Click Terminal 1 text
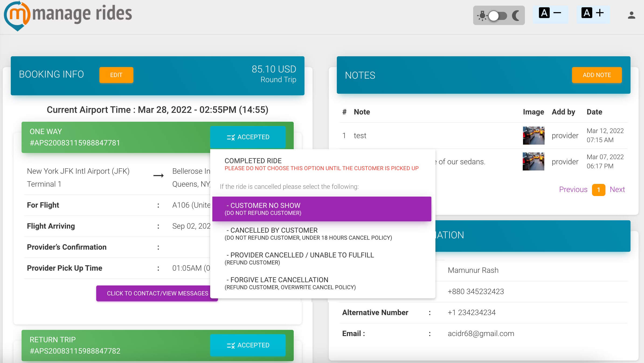Viewport: 644px width, 363px height. tap(44, 184)
